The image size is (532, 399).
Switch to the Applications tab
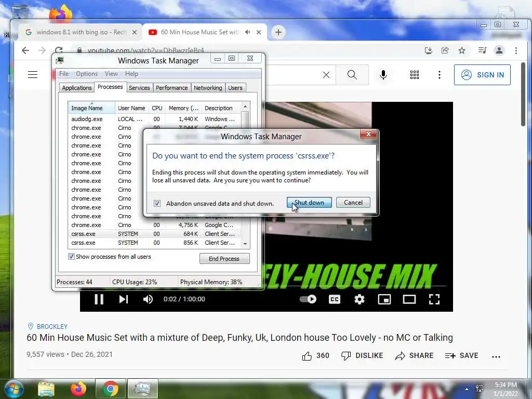click(x=77, y=88)
